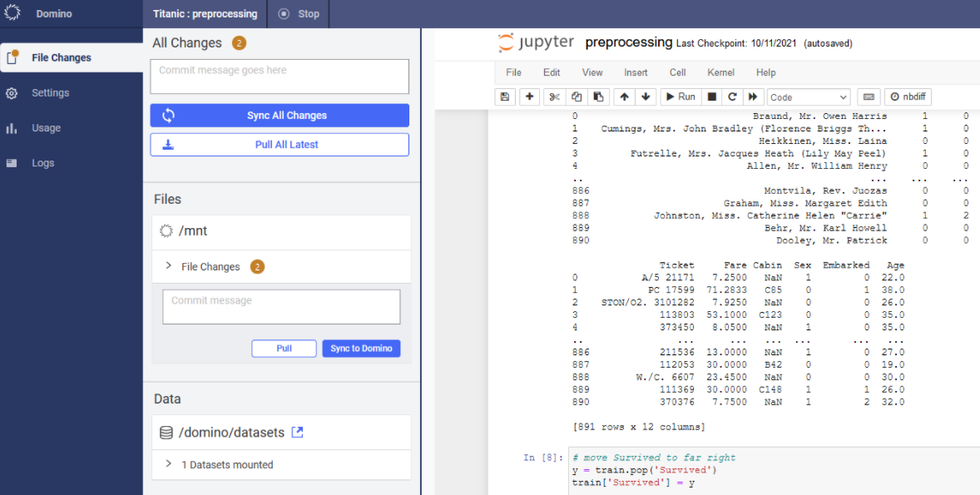Click the '# move Survived to far right' comment
This screenshot has width=980, height=495.
pyautogui.click(x=654, y=458)
